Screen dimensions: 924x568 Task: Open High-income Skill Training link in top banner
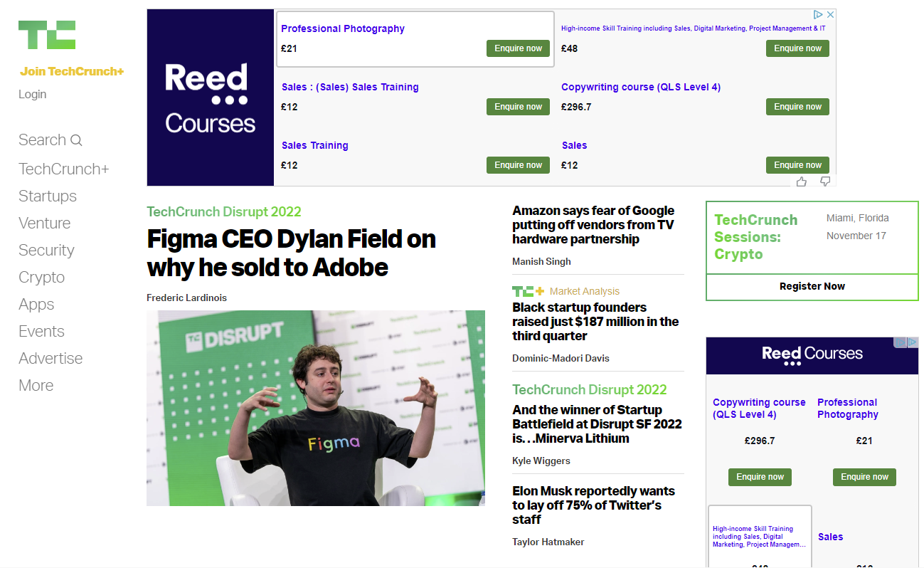pos(694,28)
